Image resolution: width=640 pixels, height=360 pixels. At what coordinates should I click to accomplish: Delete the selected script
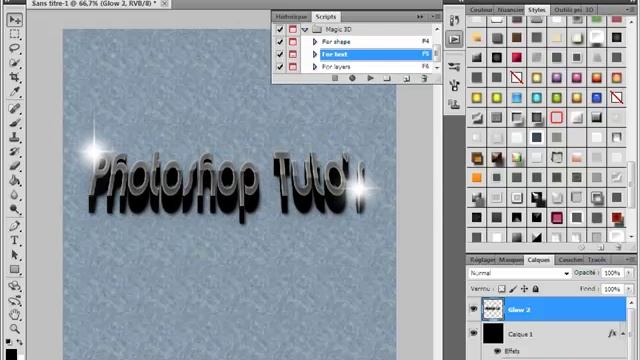coord(424,78)
